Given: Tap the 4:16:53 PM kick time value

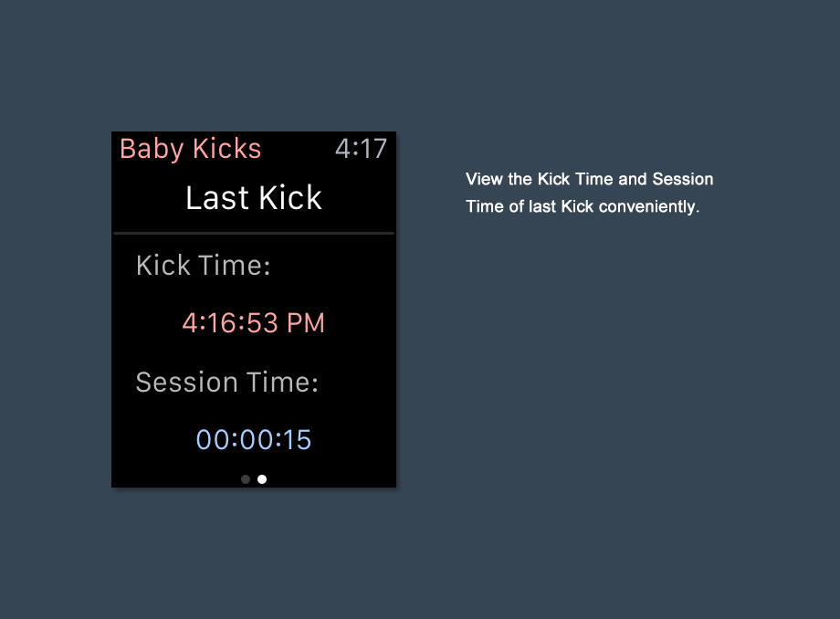Looking at the screenshot, I should pos(254,323).
